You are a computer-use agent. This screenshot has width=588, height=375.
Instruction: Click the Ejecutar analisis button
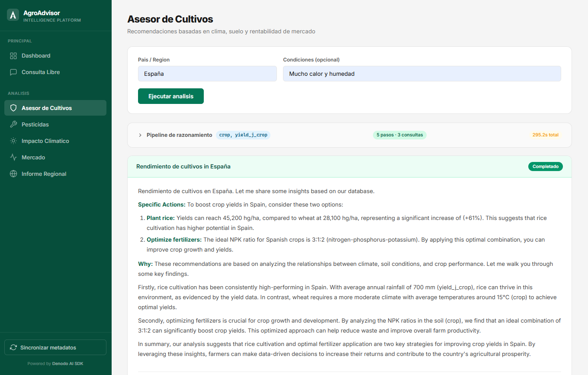pyautogui.click(x=171, y=96)
